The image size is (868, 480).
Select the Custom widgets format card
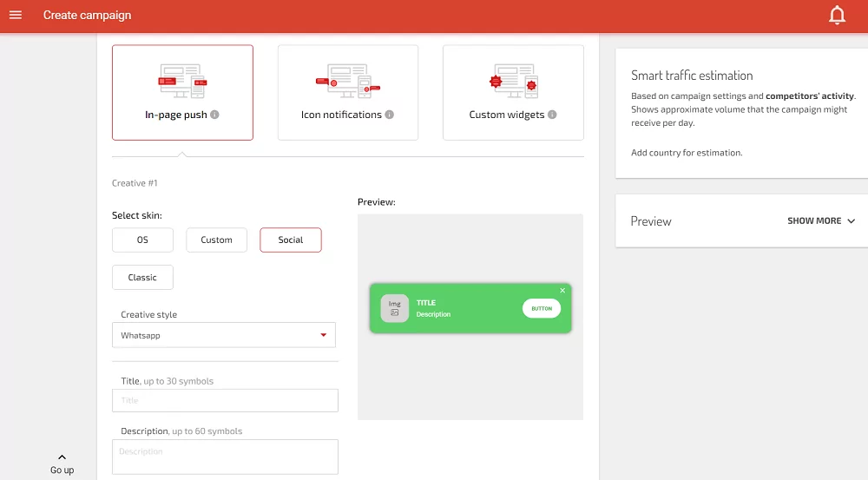tap(513, 93)
